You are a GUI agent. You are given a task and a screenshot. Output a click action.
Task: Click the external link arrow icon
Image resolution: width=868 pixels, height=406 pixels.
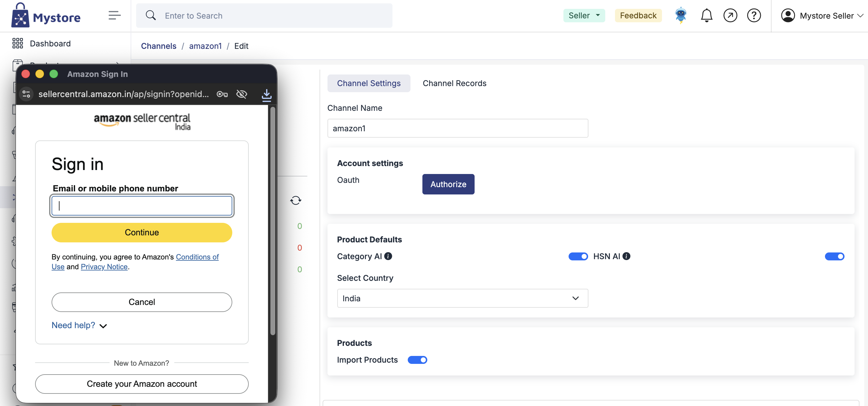[x=730, y=16]
